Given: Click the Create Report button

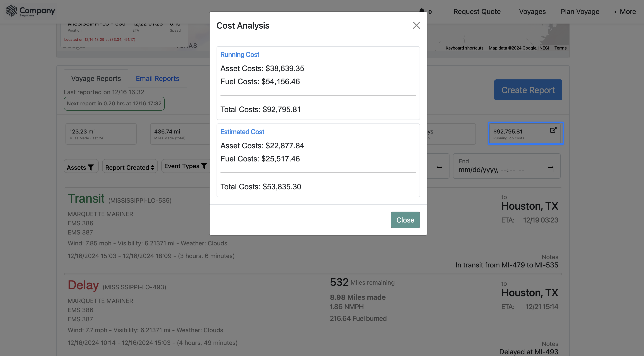Looking at the screenshot, I should click(x=528, y=90).
